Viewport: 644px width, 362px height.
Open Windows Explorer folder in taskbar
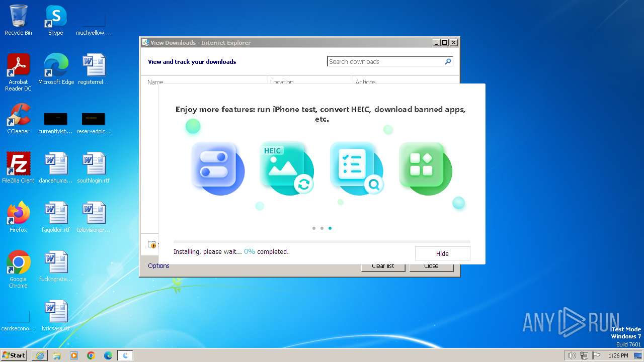pos(57,355)
